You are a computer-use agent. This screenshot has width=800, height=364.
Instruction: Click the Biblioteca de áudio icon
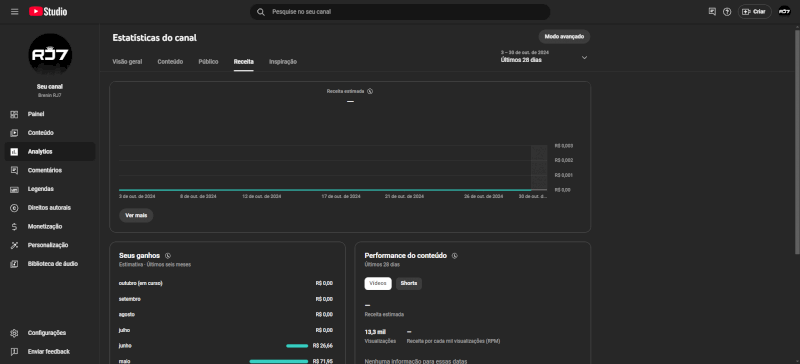(x=14, y=264)
